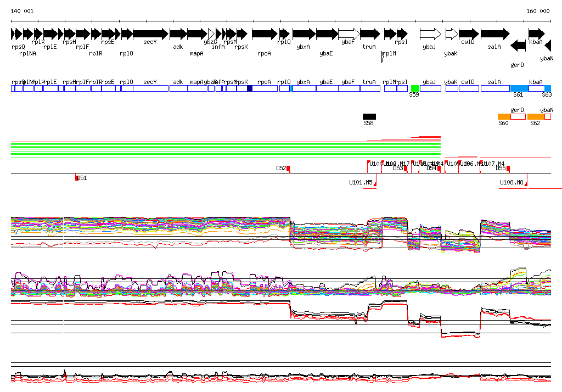Select the blue-outlined kbaA box

pos(537,88)
